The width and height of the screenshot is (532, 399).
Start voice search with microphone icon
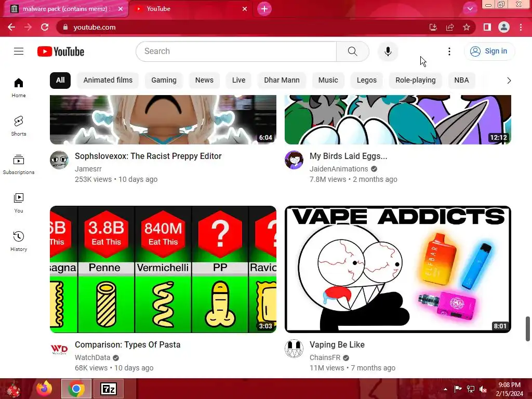click(x=388, y=51)
